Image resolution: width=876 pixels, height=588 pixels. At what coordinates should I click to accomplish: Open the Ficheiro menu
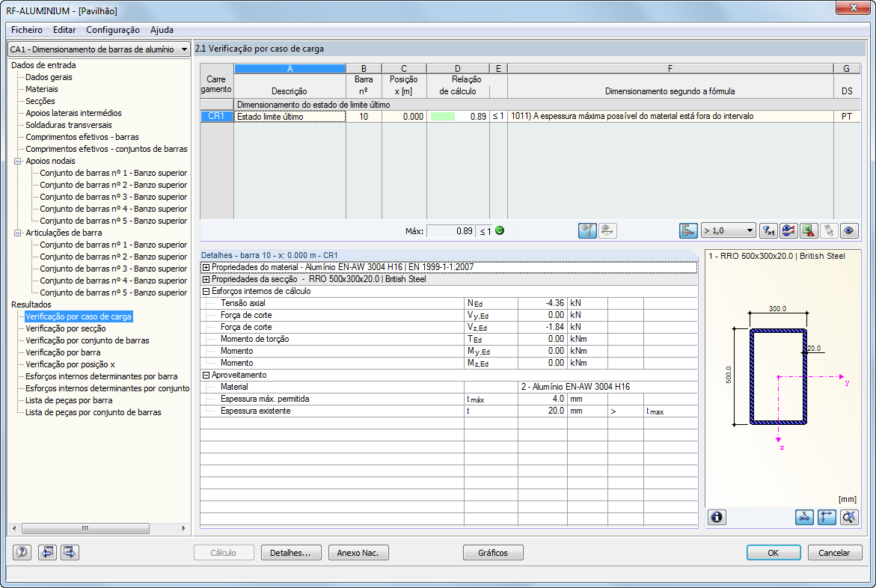[x=27, y=30]
